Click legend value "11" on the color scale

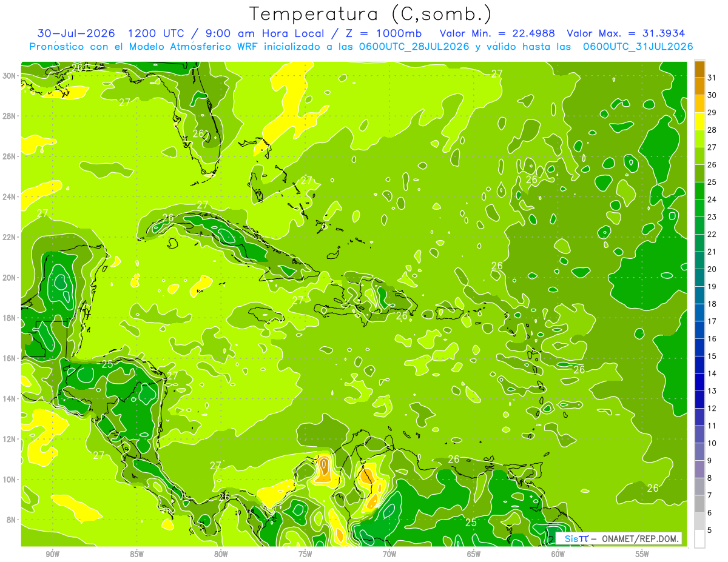[712, 426]
